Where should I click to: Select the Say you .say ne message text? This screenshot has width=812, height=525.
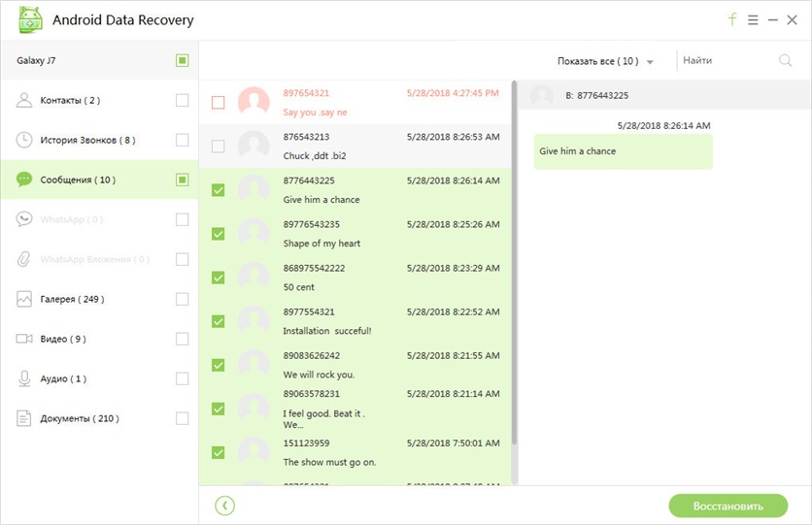coord(315,113)
